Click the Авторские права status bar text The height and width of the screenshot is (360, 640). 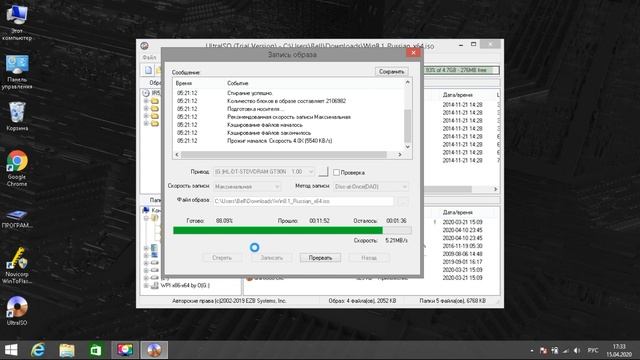click(229, 301)
